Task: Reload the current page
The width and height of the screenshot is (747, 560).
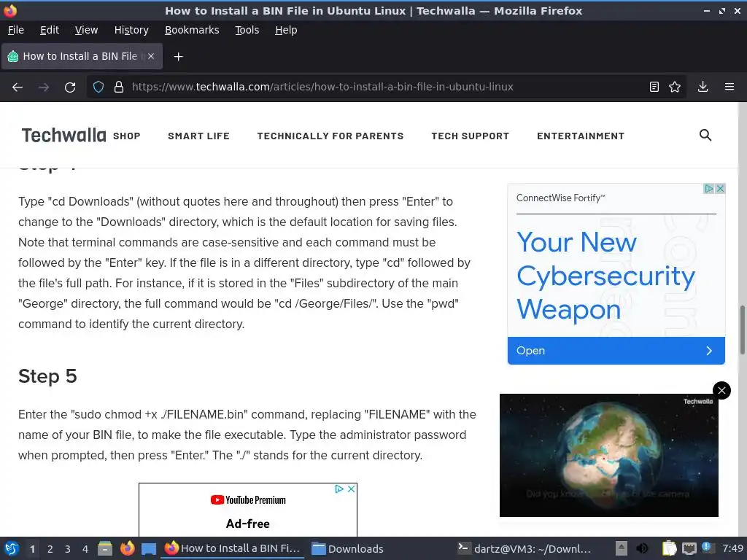Action: (x=70, y=87)
